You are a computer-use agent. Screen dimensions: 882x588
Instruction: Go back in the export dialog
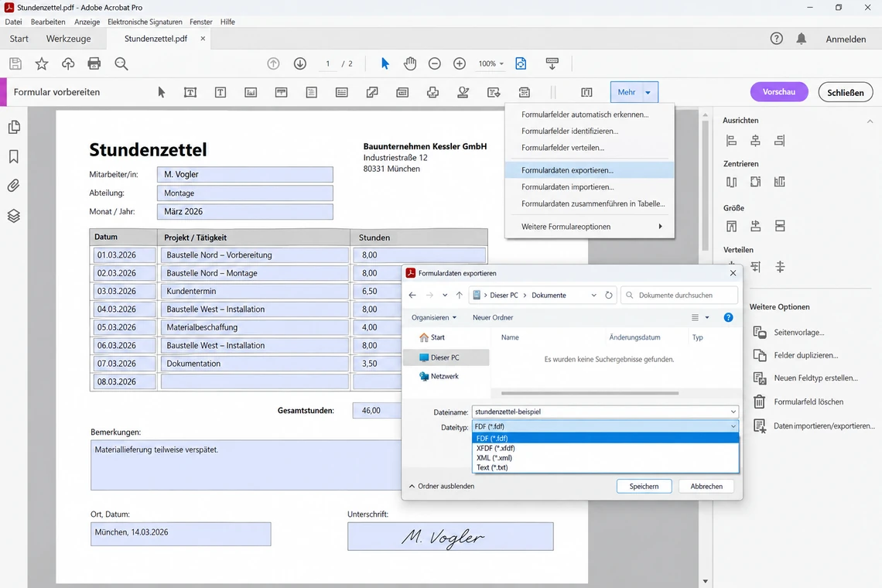[x=412, y=295]
